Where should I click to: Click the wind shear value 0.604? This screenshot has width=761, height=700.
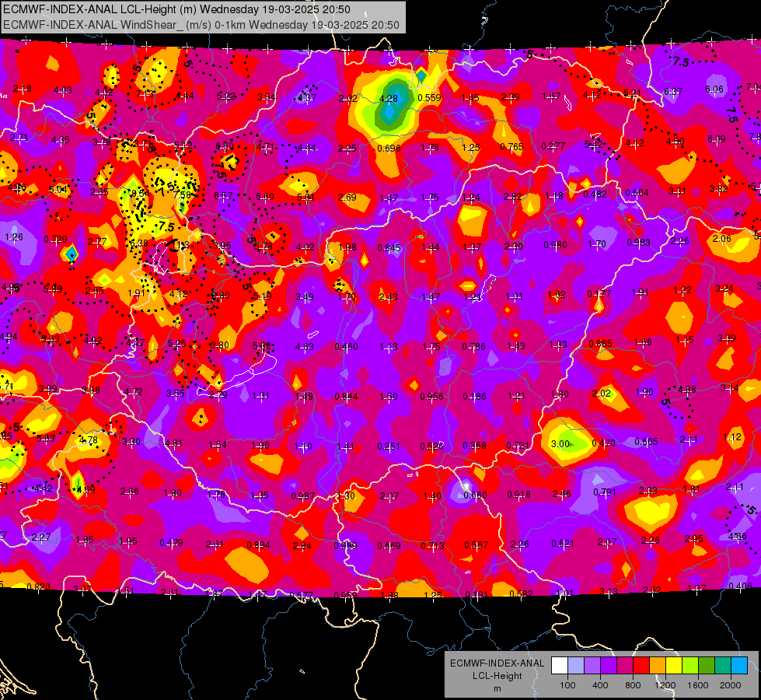pyautogui.click(x=637, y=193)
